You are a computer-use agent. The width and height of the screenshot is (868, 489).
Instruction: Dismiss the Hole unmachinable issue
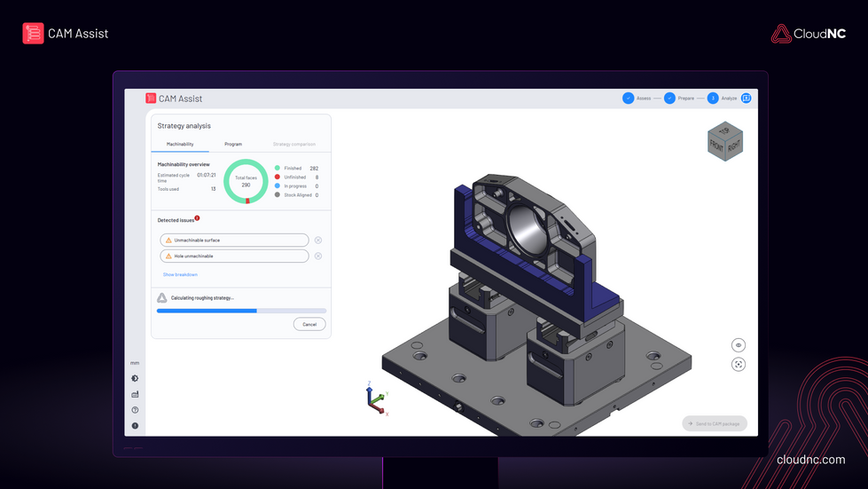tap(317, 256)
